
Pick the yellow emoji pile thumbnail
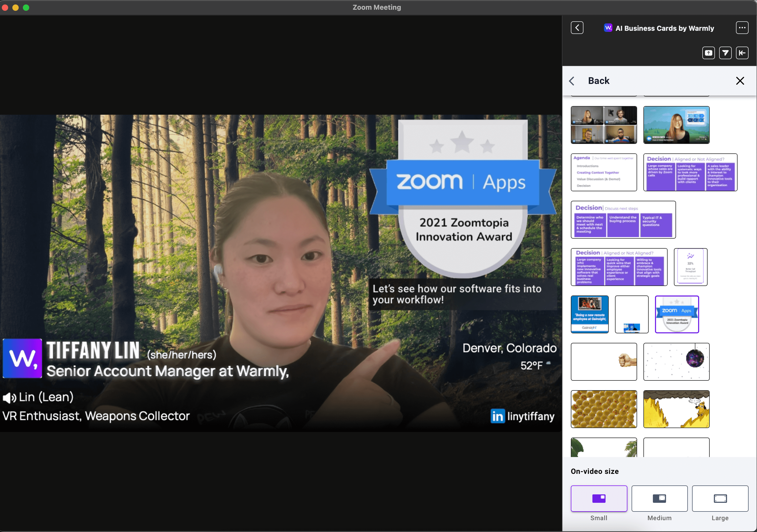tap(604, 409)
